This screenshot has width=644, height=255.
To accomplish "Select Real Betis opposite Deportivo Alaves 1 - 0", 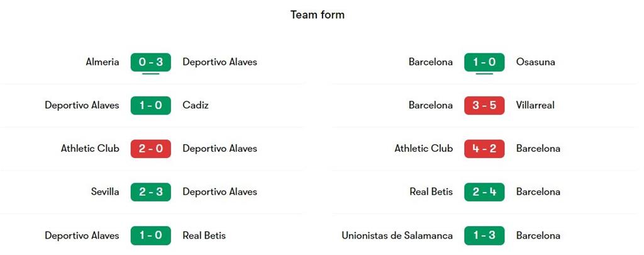I will (x=204, y=235).
